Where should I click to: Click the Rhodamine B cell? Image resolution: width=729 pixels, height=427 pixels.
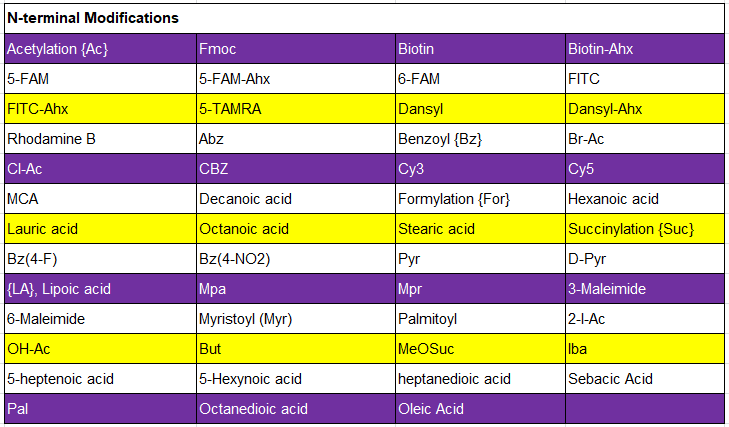click(100, 138)
